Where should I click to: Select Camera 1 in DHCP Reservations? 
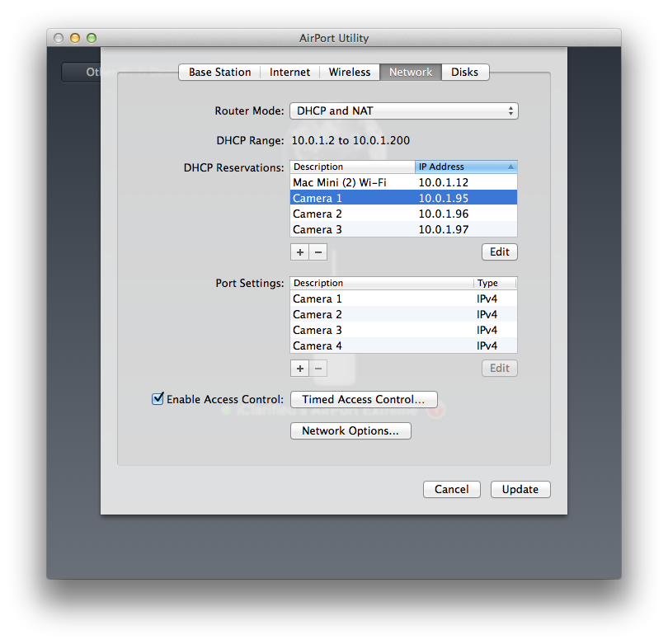pyautogui.click(x=404, y=198)
